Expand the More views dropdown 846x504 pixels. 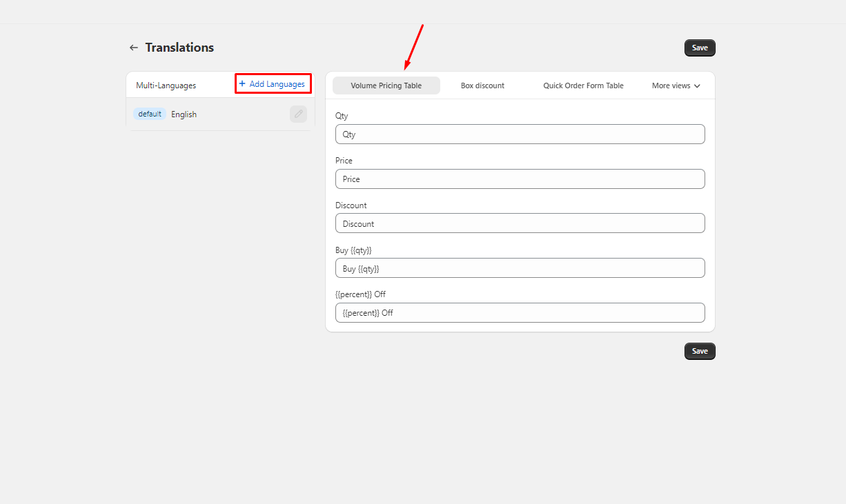(676, 85)
